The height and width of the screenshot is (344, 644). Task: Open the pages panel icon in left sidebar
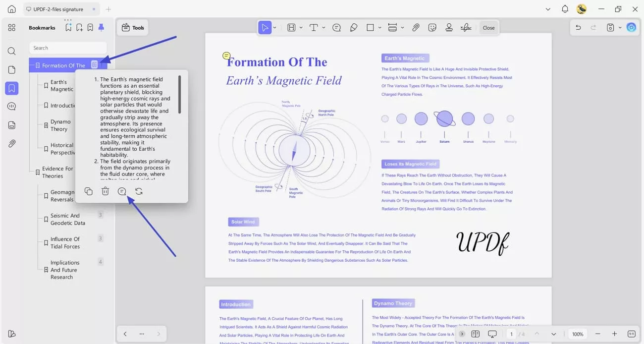click(x=11, y=70)
